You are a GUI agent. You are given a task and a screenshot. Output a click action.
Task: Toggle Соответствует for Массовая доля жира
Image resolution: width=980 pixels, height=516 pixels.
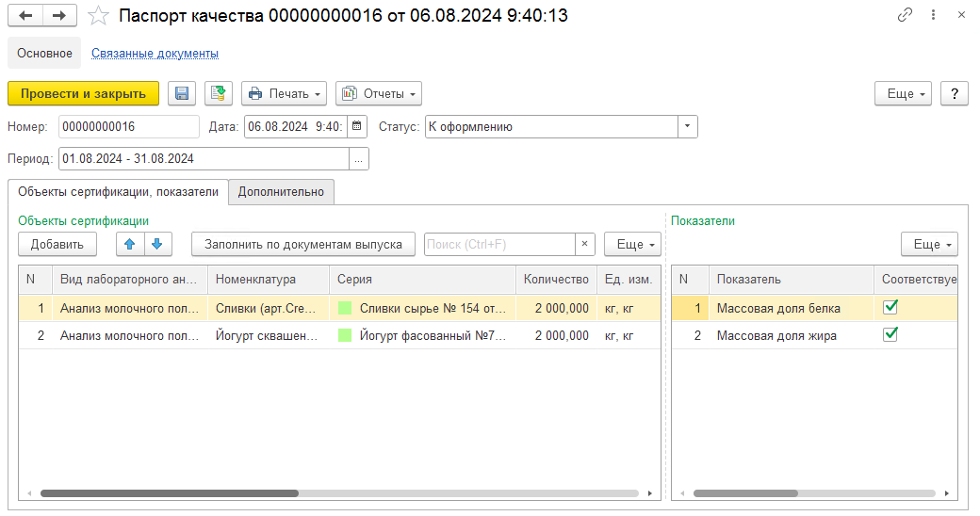tap(890, 334)
